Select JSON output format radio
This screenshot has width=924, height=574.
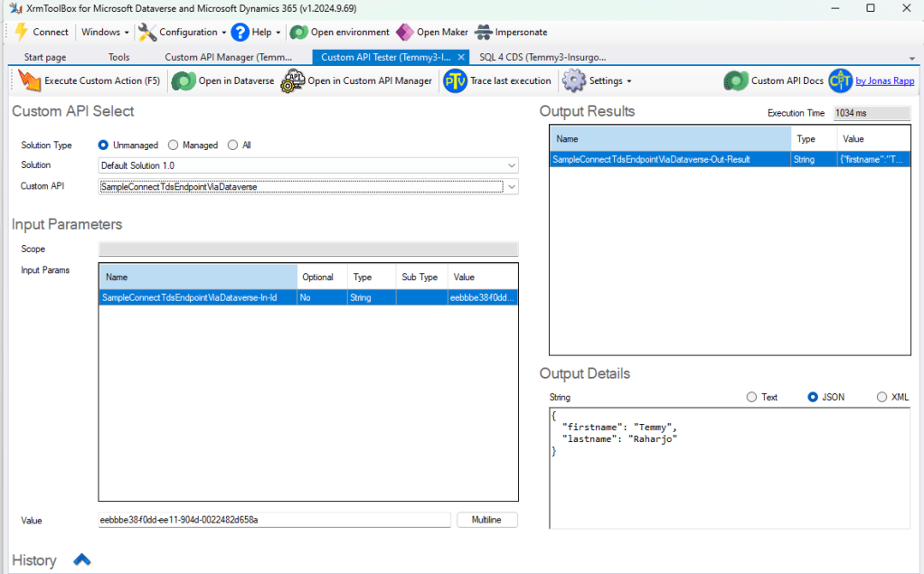click(x=813, y=397)
